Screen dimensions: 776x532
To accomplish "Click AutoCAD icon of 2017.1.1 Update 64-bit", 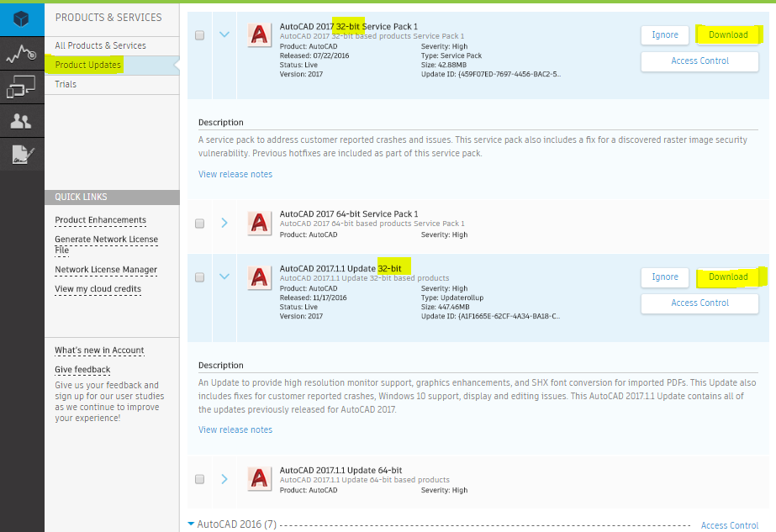I will (x=260, y=478).
